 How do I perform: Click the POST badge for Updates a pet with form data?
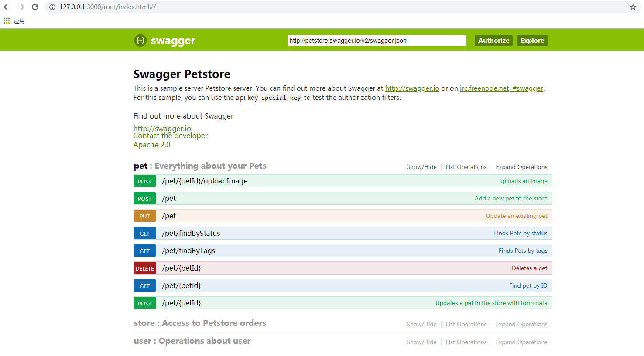145,303
